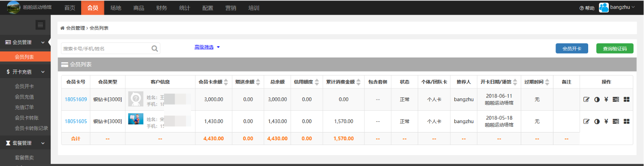Open the 营销 top menu
This screenshot has height=166, width=644.
(231, 8)
